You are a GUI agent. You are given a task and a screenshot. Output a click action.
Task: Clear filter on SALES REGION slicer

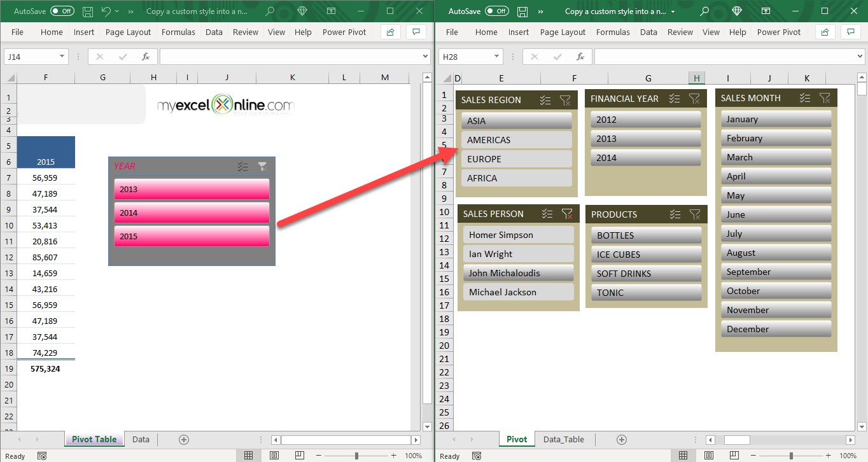coord(565,100)
